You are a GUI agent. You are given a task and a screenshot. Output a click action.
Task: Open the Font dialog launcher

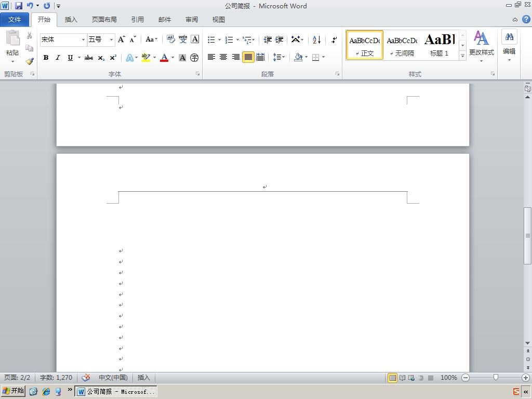(x=197, y=74)
